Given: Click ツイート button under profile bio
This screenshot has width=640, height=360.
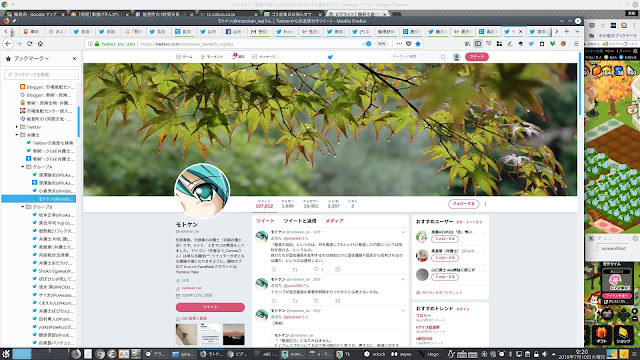Looking at the screenshot, I should pyautogui.click(x=210, y=307).
